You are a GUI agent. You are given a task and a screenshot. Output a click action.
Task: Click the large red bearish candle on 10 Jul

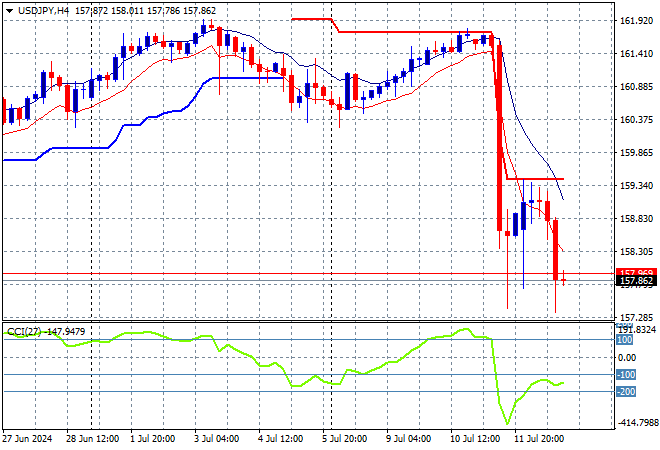click(x=499, y=137)
